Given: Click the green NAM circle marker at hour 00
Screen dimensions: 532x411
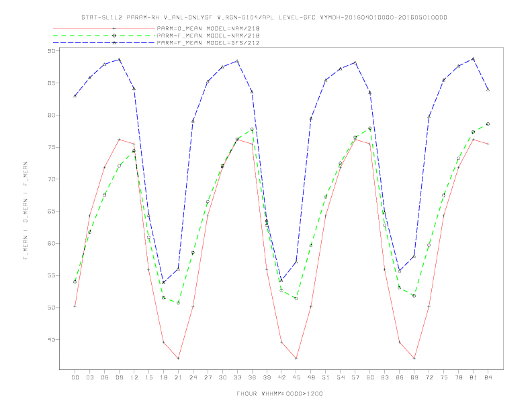Looking at the screenshot, I should coord(75,282).
